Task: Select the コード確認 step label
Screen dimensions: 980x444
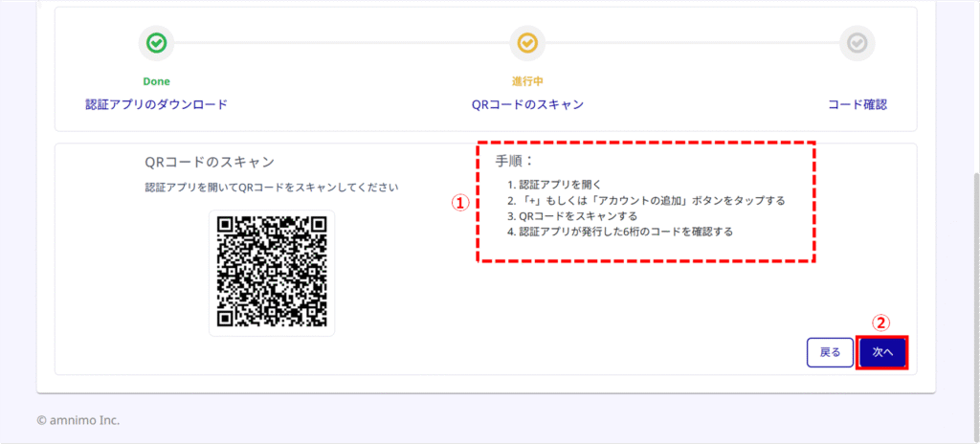Action: click(x=857, y=104)
